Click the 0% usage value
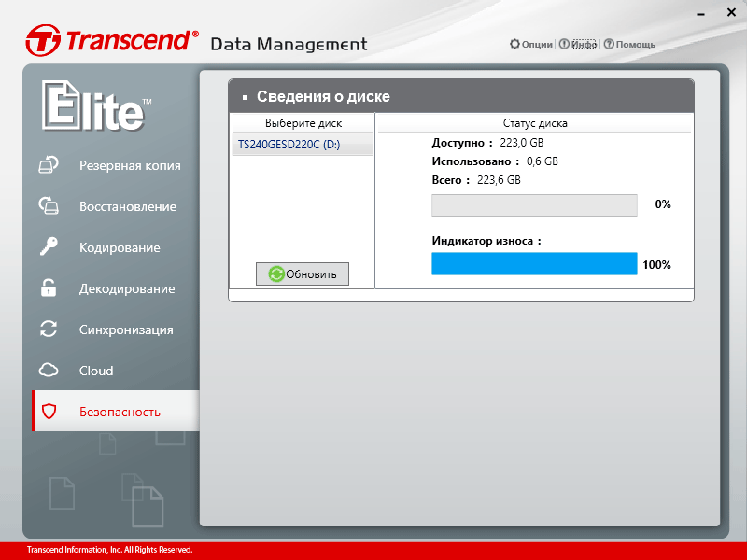Screen dimensions: 747x560 tap(663, 204)
